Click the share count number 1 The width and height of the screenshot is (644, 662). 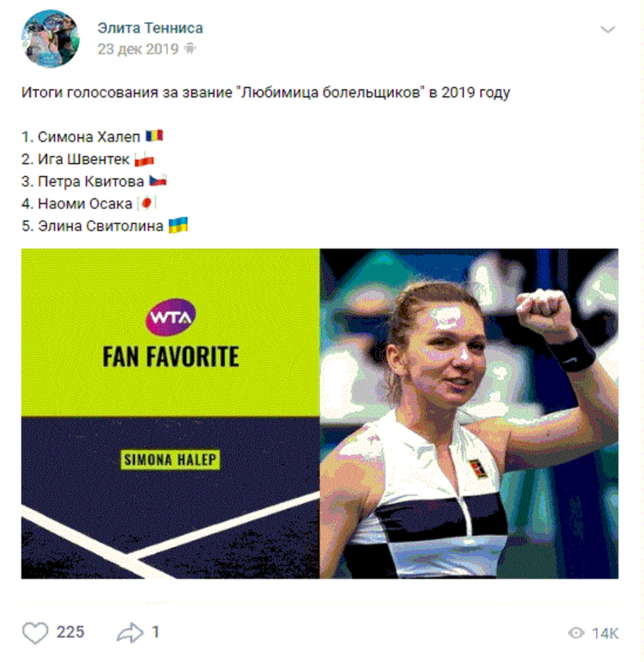(x=155, y=632)
